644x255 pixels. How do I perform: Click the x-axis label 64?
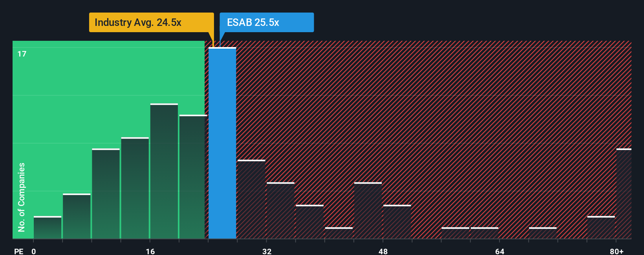tap(499, 251)
